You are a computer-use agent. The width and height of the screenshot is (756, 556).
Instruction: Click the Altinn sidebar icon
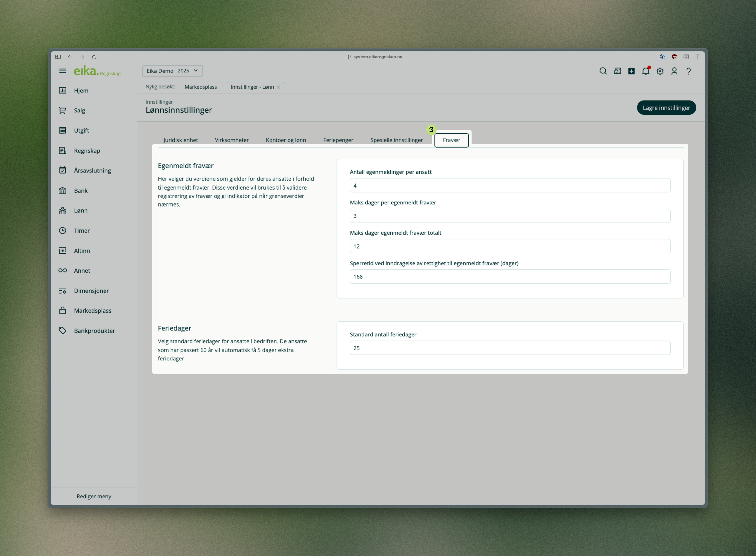(x=63, y=250)
